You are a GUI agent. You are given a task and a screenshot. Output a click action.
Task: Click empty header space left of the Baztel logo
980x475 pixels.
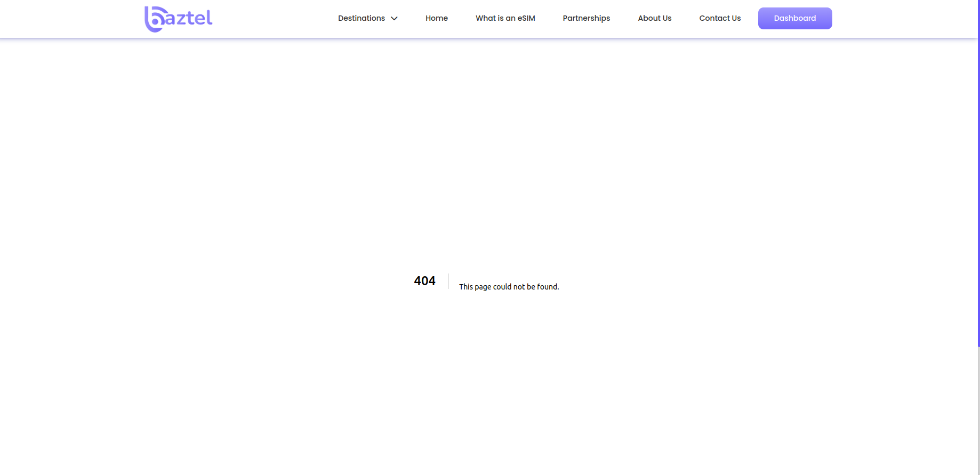click(x=69, y=18)
